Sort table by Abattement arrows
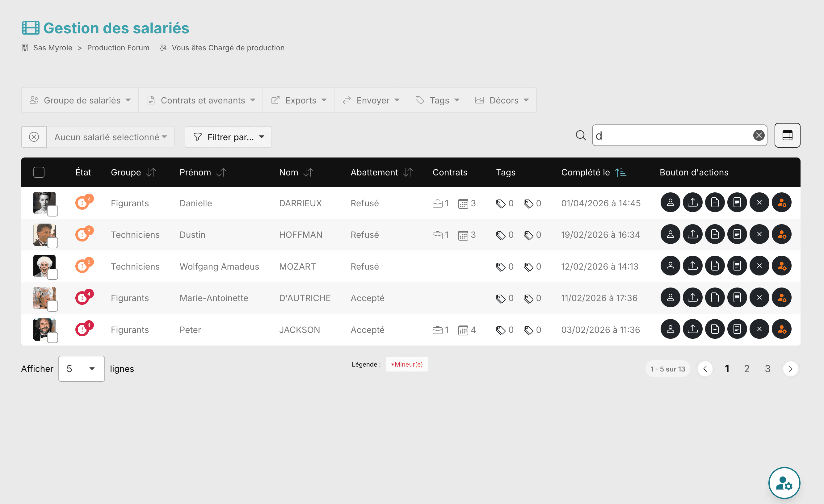Screen dimensions: 824x504 click(408, 173)
